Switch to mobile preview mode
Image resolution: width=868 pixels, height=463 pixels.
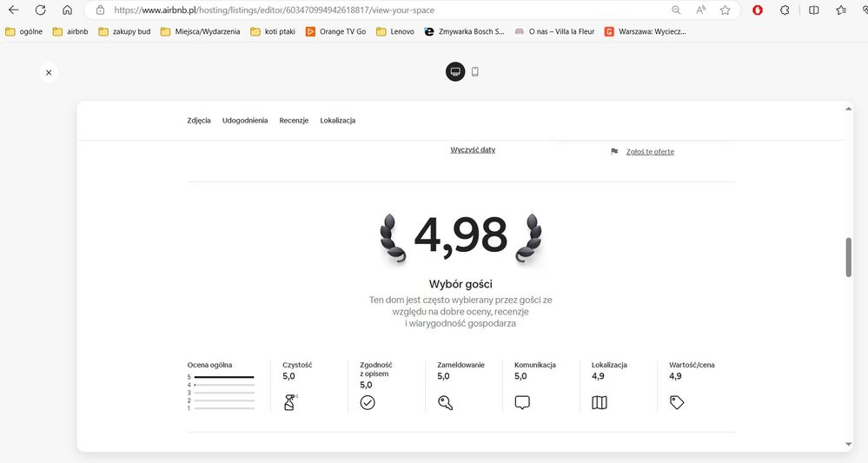click(475, 72)
